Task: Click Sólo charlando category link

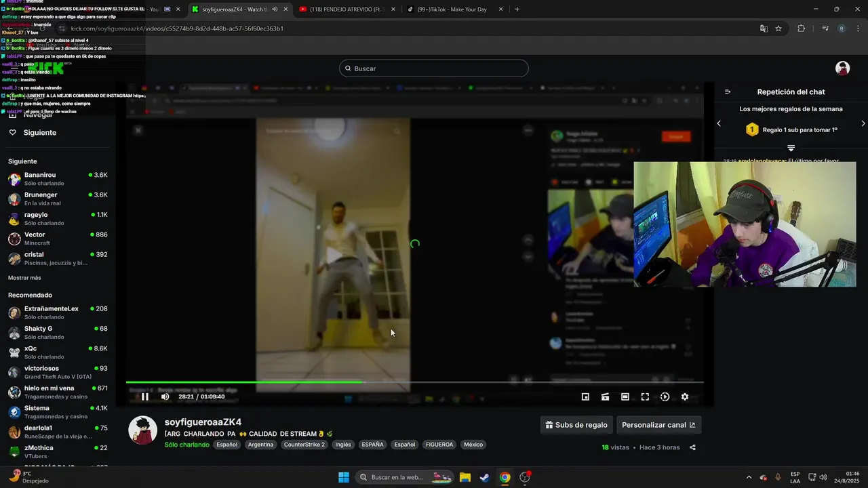Action: [186, 445]
